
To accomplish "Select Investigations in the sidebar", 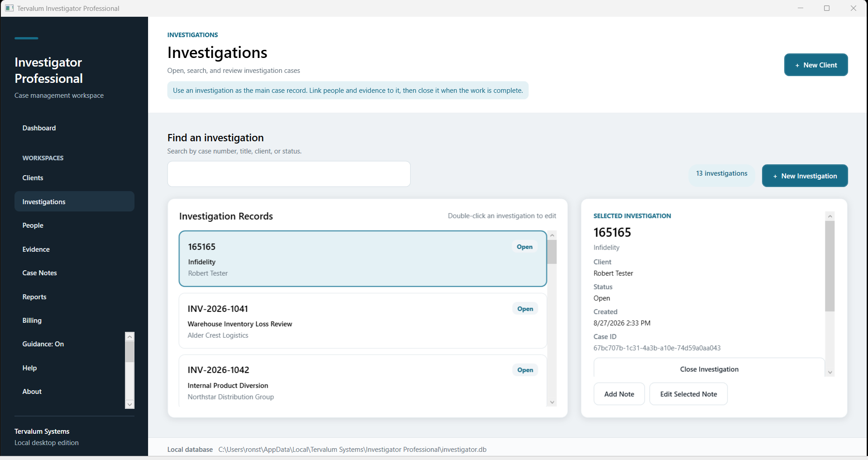I will [x=74, y=201].
